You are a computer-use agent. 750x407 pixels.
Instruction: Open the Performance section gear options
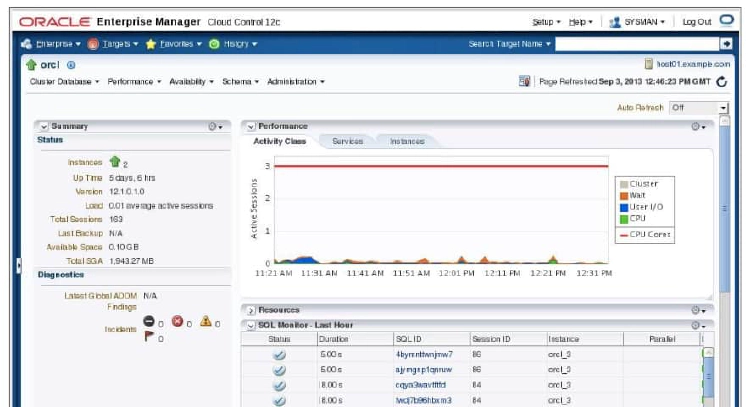pyautogui.click(x=698, y=127)
